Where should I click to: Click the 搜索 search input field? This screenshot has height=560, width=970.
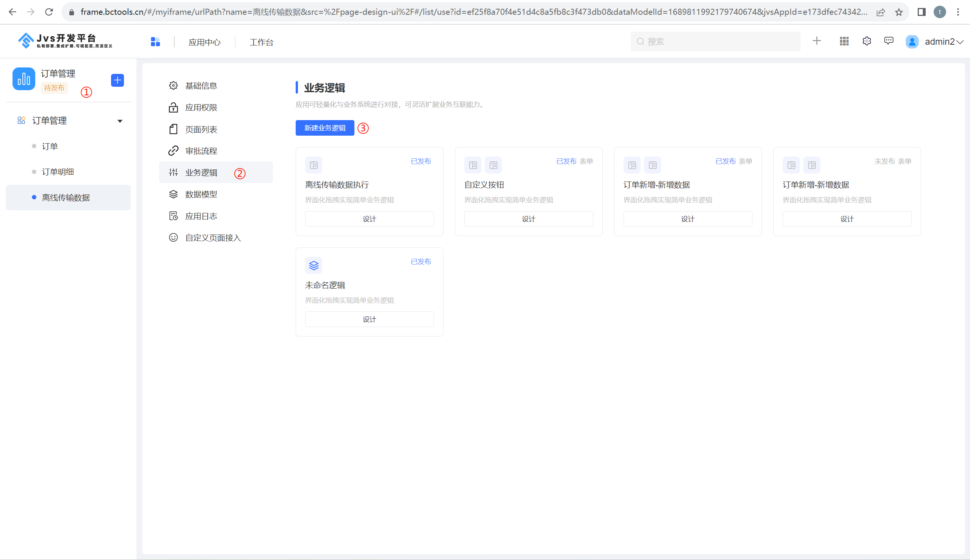click(x=715, y=41)
